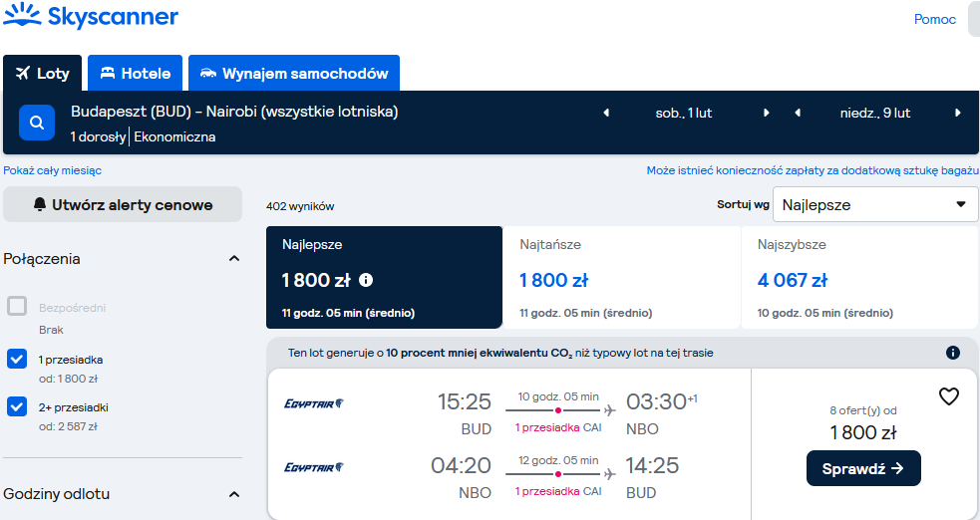Click outbound 1 przesiadka CAI text
980x520 pixels.
558,427
